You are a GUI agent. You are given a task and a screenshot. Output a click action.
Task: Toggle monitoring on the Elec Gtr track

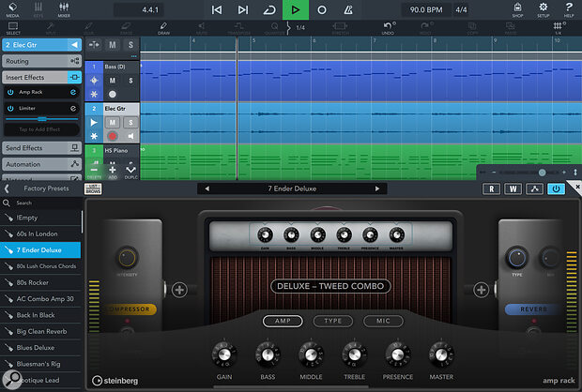pyautogui.click(x=130, y=136)
